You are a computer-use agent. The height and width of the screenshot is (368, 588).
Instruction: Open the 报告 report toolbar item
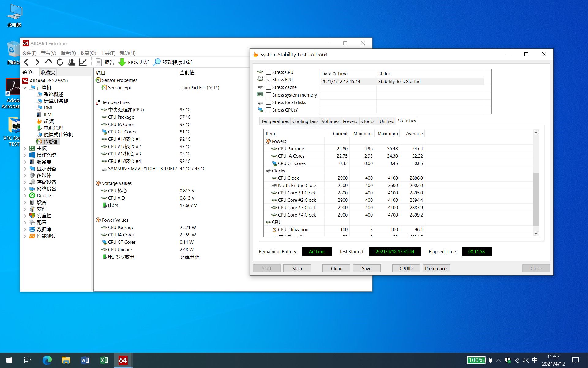105,62
